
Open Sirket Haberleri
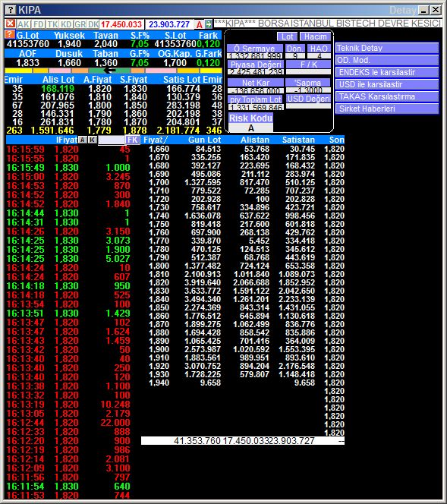point(387,109)
